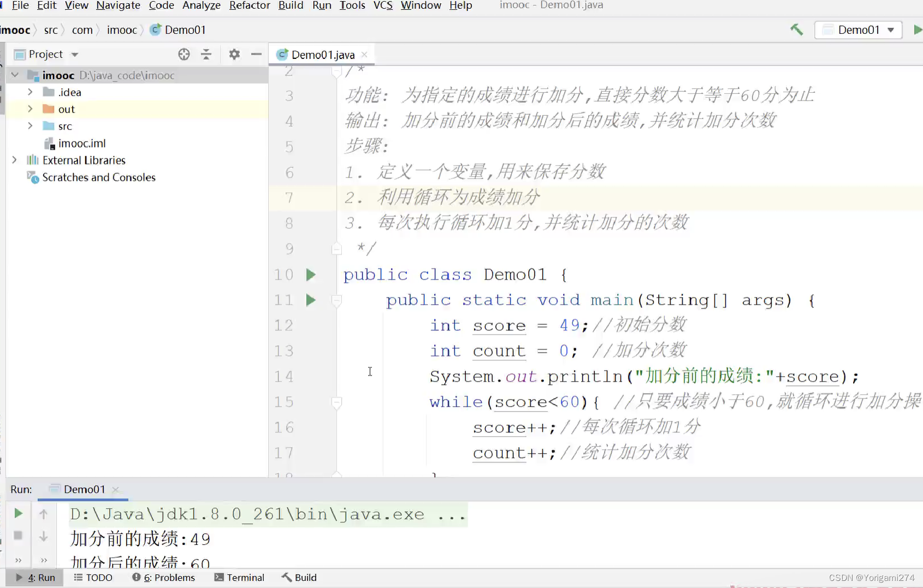This screenshot has height=588, width=923.
Task: Open the Help menu
Action: pos(460,5)
